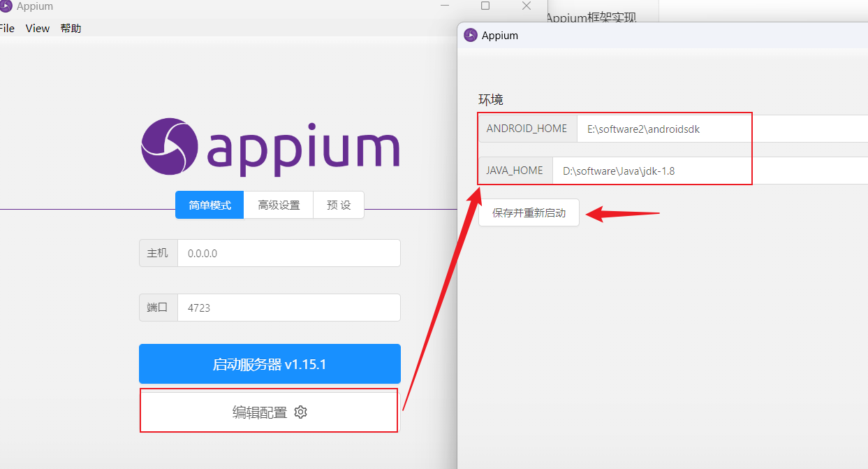This screenshot has width=868, height=469.
Task: Open the View menu
Action: [38, 29]
